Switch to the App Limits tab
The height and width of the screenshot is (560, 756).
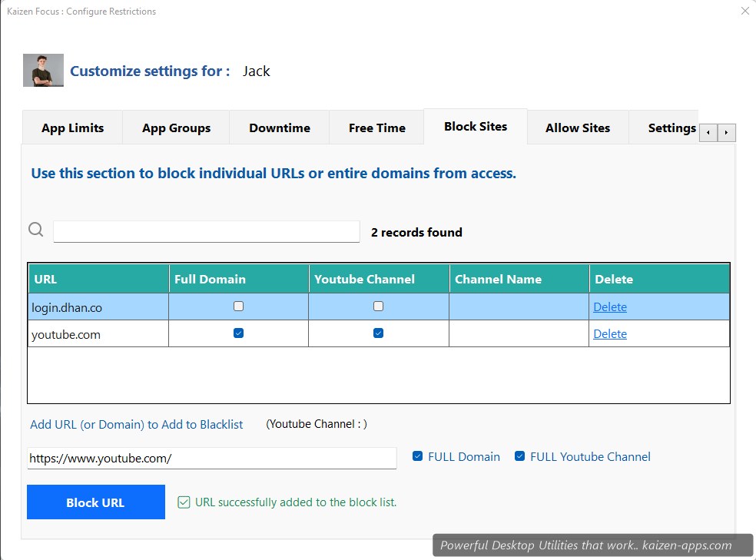tap(72, 128)
